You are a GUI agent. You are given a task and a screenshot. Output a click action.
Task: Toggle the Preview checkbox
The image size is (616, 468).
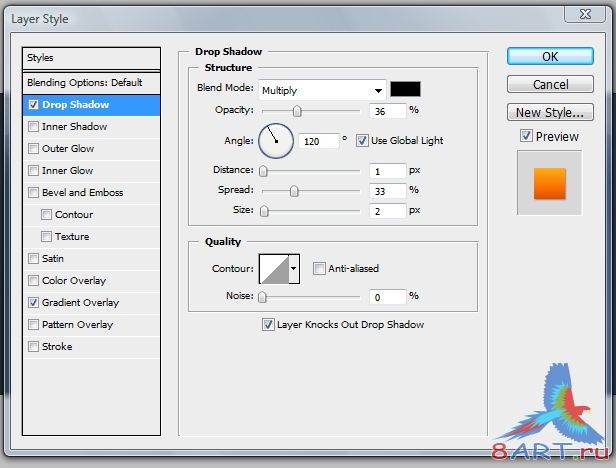(x=526, y=136)
